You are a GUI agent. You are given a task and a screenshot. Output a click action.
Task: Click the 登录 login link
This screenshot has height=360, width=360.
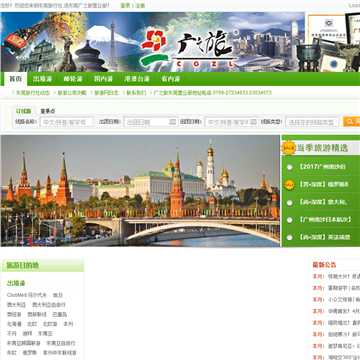[125, 5]
